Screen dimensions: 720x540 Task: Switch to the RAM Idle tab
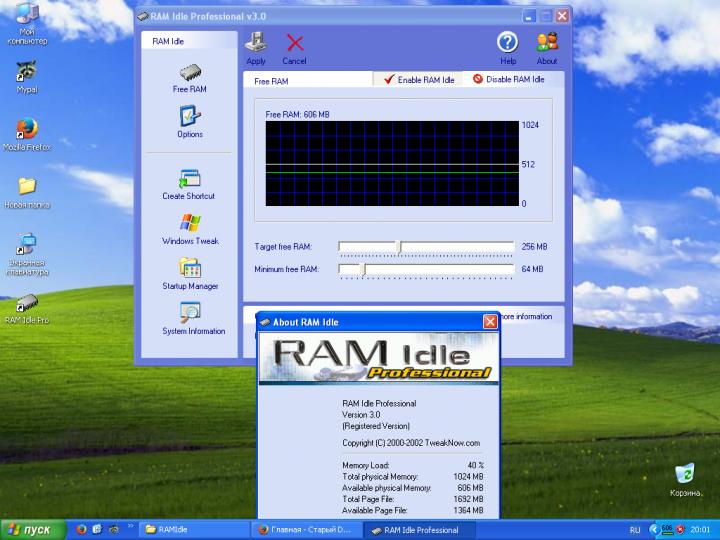(168, 42)
